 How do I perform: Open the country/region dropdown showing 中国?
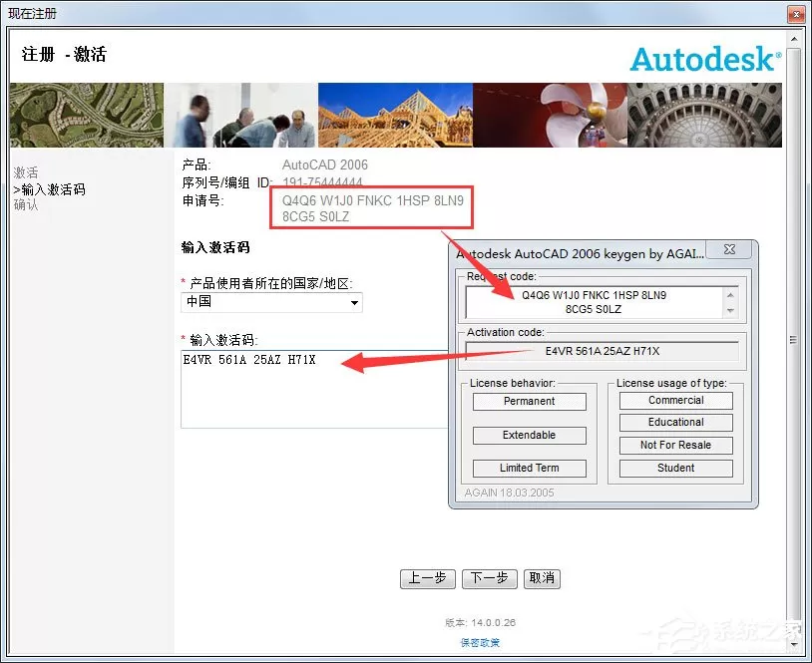[271, 302]
